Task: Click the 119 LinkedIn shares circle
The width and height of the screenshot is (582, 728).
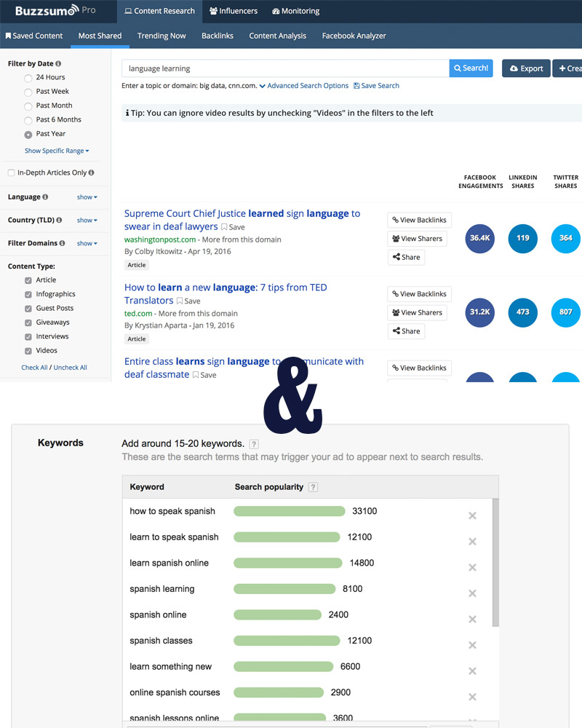Action: pos(522,238)
